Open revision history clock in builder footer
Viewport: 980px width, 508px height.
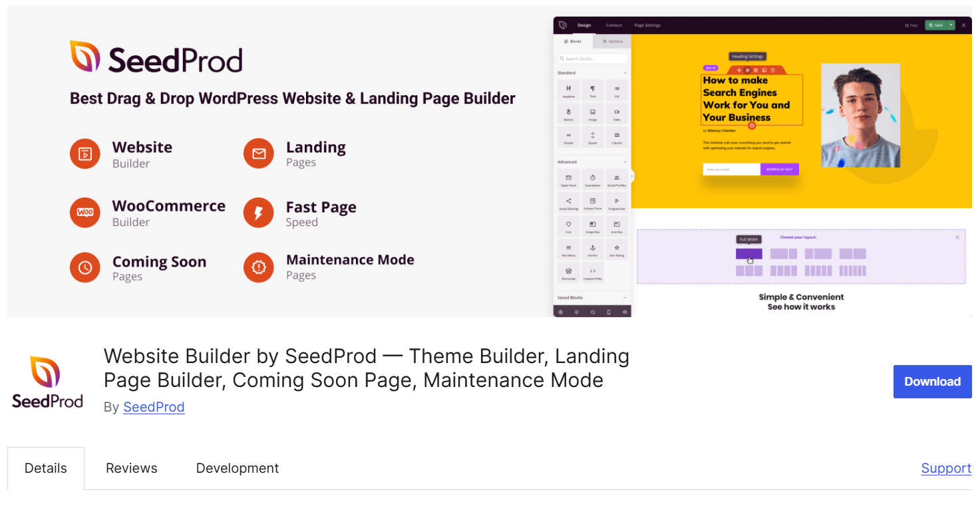click(593, 312)
